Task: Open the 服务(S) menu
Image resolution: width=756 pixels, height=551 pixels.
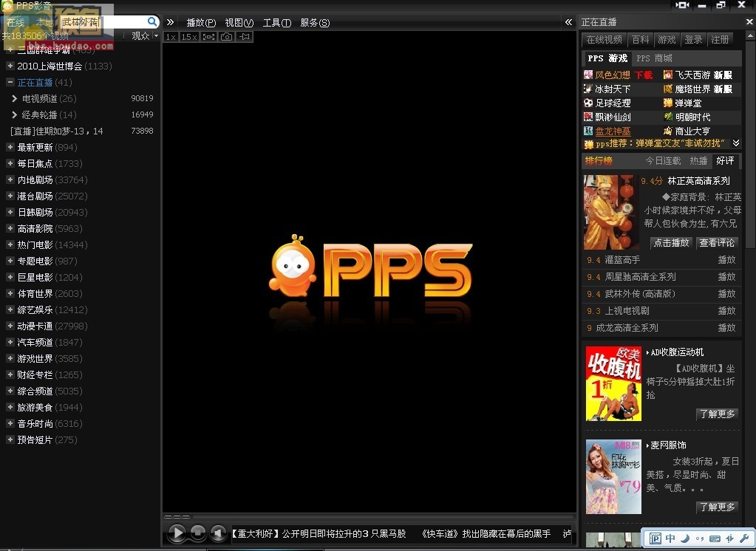Action: [x=315, y=23]
